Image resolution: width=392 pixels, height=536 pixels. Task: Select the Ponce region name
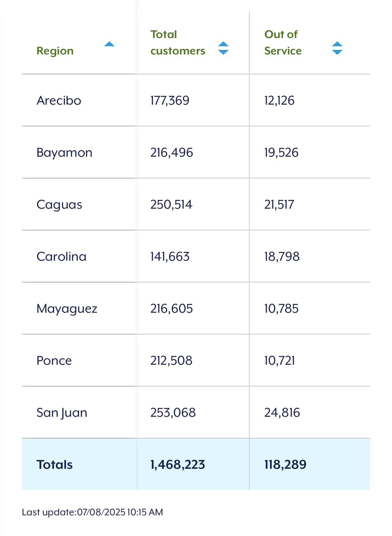(54, 360)
